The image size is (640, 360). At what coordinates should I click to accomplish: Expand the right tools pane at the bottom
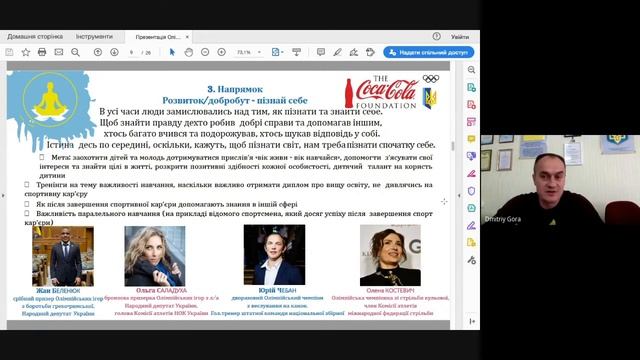tap(472, 321)
